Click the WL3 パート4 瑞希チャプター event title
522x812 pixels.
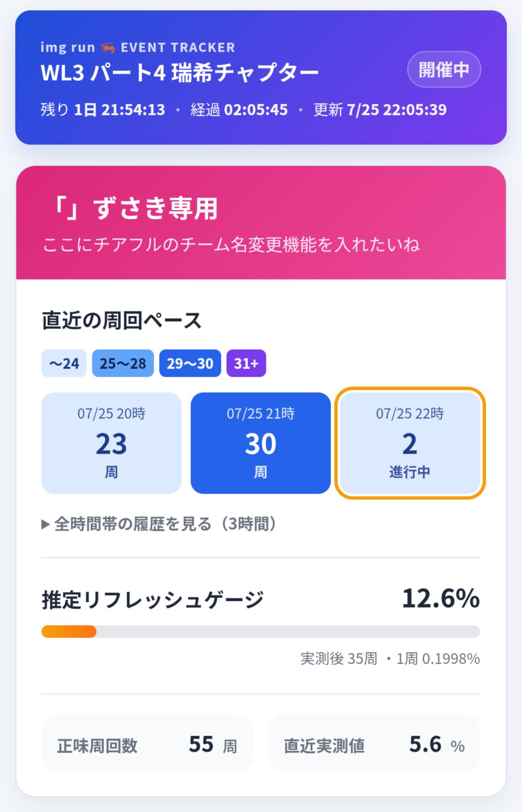click(x=180, y=73)
